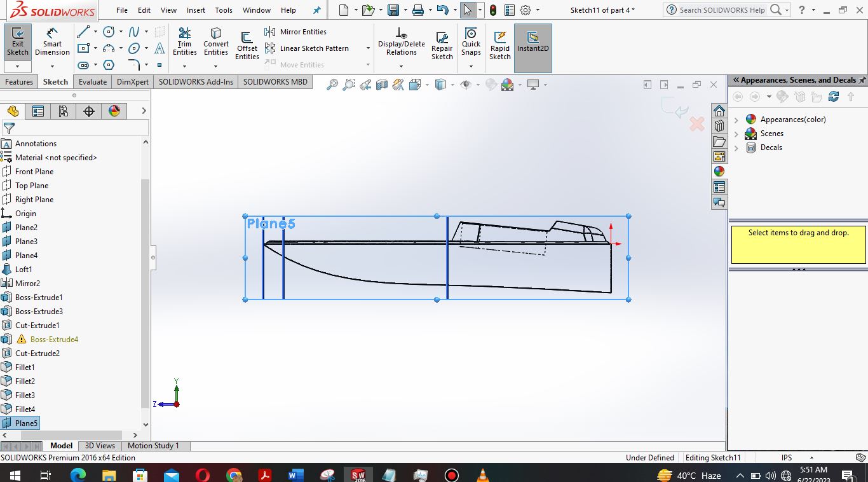Image resolution: width=868 pixels, height=482 pixels.
Task: Click the Save icon in the top toolbar
Action: [x=393, y=10]
